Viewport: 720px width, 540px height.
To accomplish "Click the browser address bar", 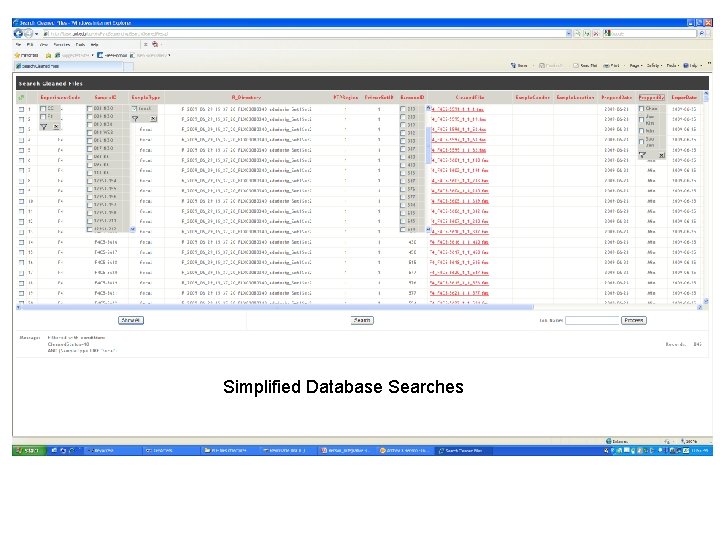I will pyautogui.click(x=306, y=34).
